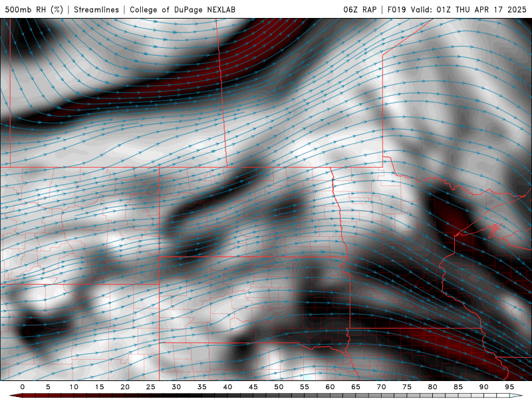Click the '20' tick label on the legend

125,387
